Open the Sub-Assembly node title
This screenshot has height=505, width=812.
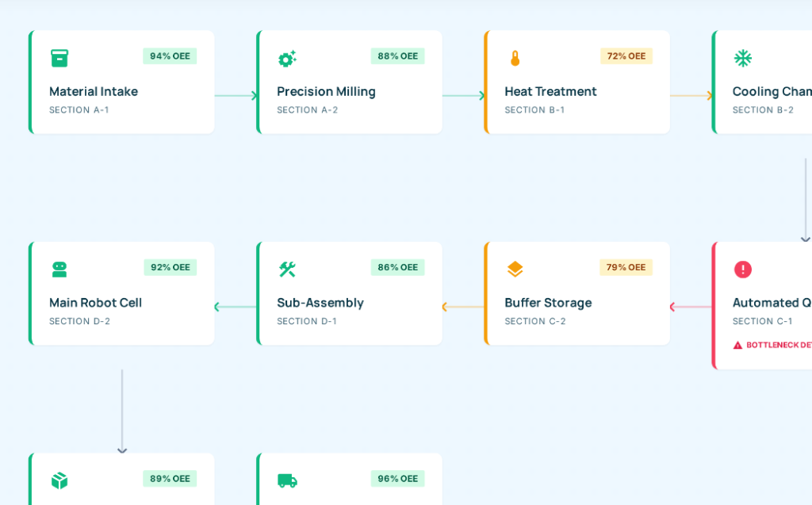(x=320, y=303)
